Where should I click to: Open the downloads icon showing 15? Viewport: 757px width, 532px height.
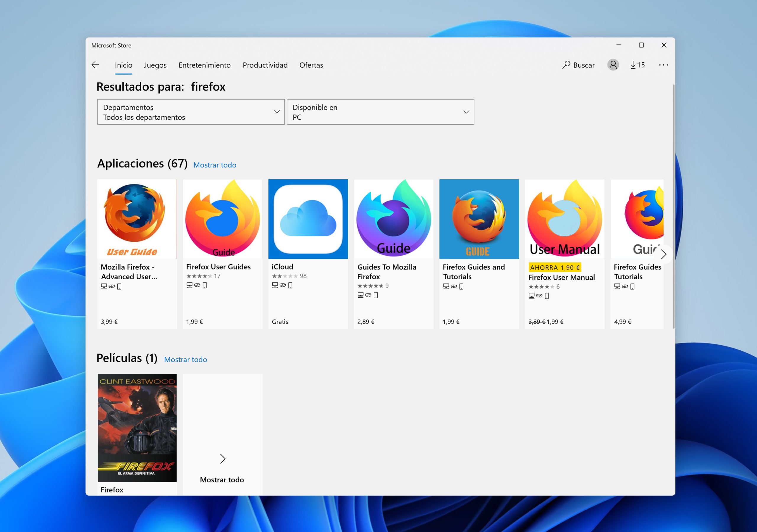coord(637,65)
